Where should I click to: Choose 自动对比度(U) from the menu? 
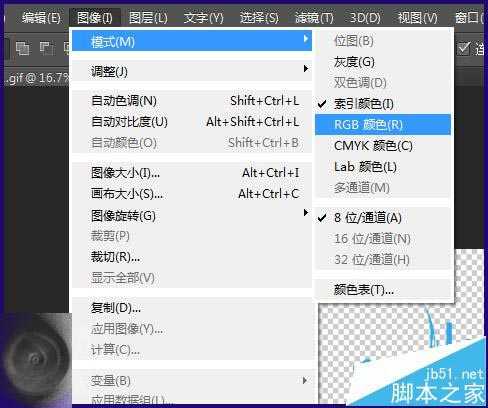click(x=192, y=121)
